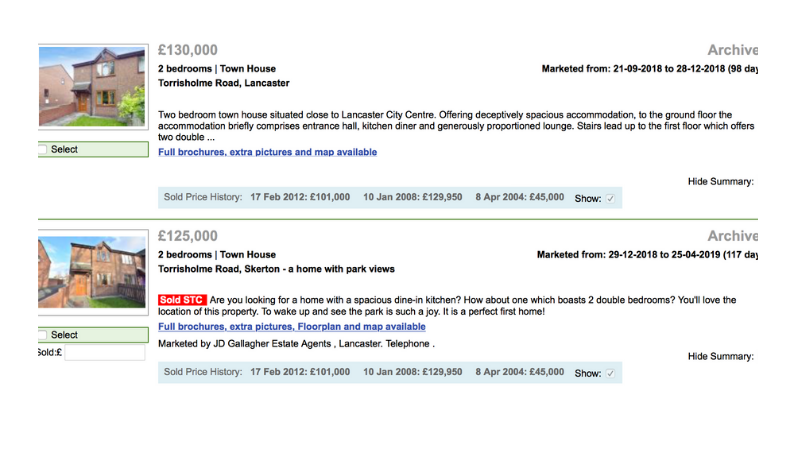Click 17 Feb 2012 sold price in first listing
Viewport: 810px width, 450px height.
(300, 198)
